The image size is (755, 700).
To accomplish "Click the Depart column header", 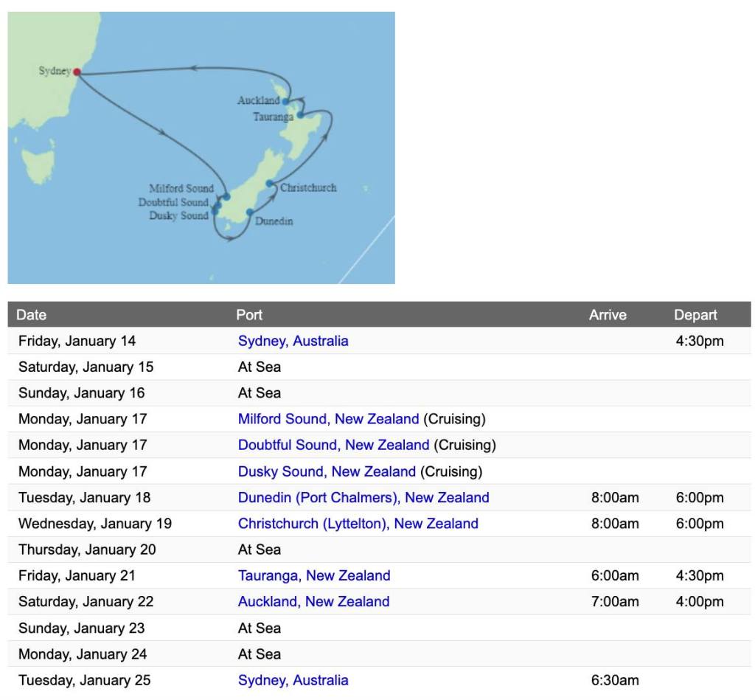I will [x=695, y=315].
